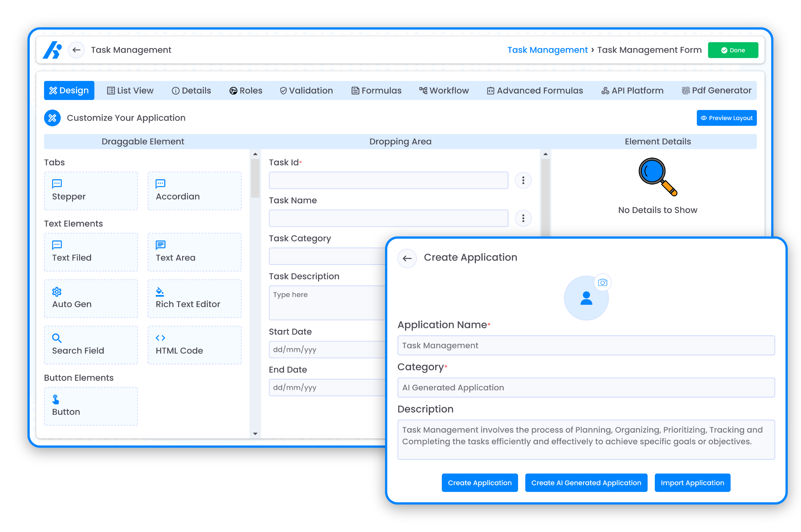Click the back arrow in Create Application
The height and width of the screenshot is (532, 801).
tap(407, 258)
